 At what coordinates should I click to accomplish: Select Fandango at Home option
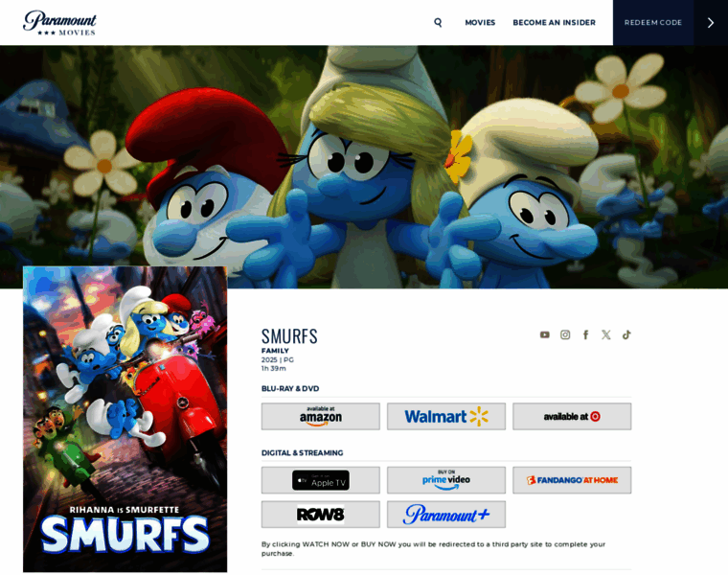[x=572, y=480]
